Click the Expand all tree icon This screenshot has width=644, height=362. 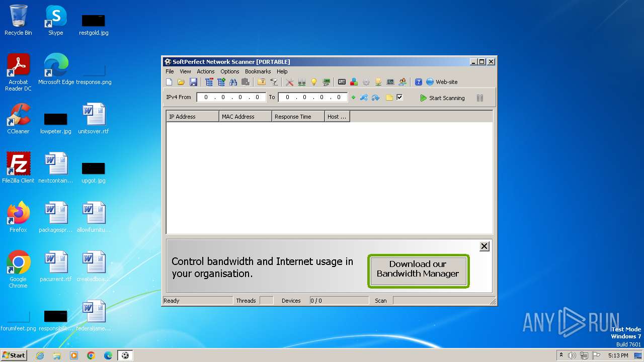tap(221, 82)
